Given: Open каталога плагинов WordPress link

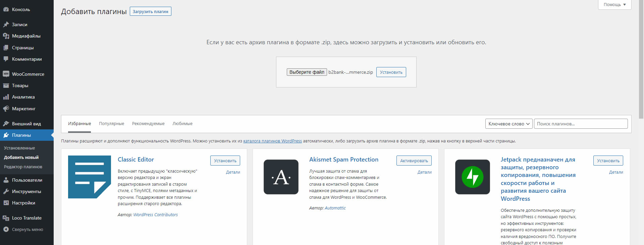Looking at the screenshot, I should click(272, 141).
